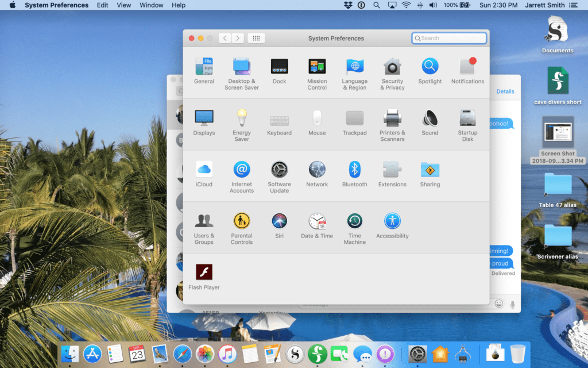Open Siri preferences

tap(280, 225)
